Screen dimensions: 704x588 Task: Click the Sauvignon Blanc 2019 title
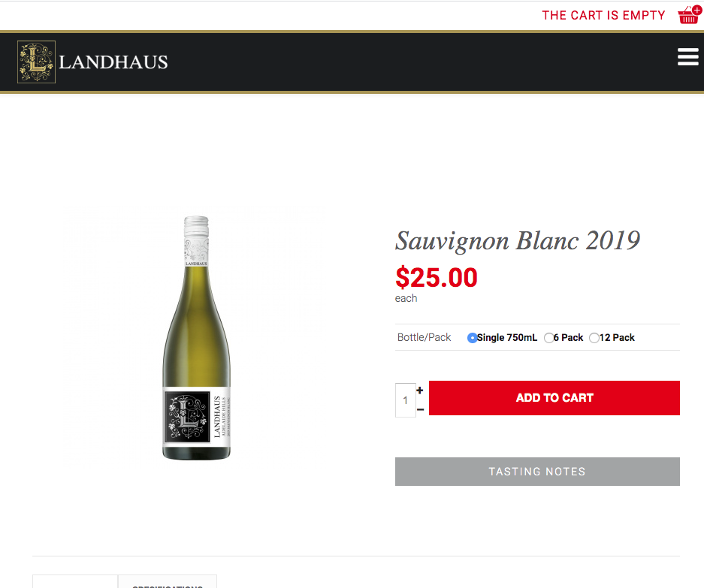tap(518, 241)
